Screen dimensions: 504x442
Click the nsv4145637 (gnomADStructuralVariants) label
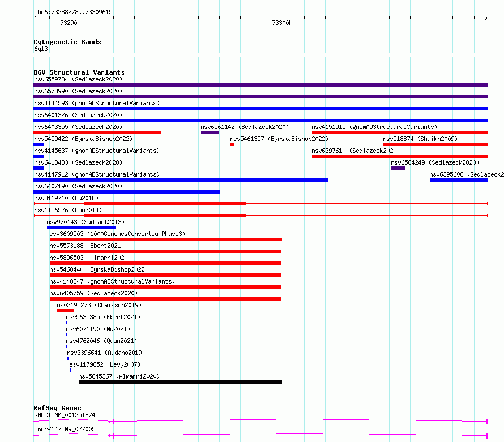[97, 151]
